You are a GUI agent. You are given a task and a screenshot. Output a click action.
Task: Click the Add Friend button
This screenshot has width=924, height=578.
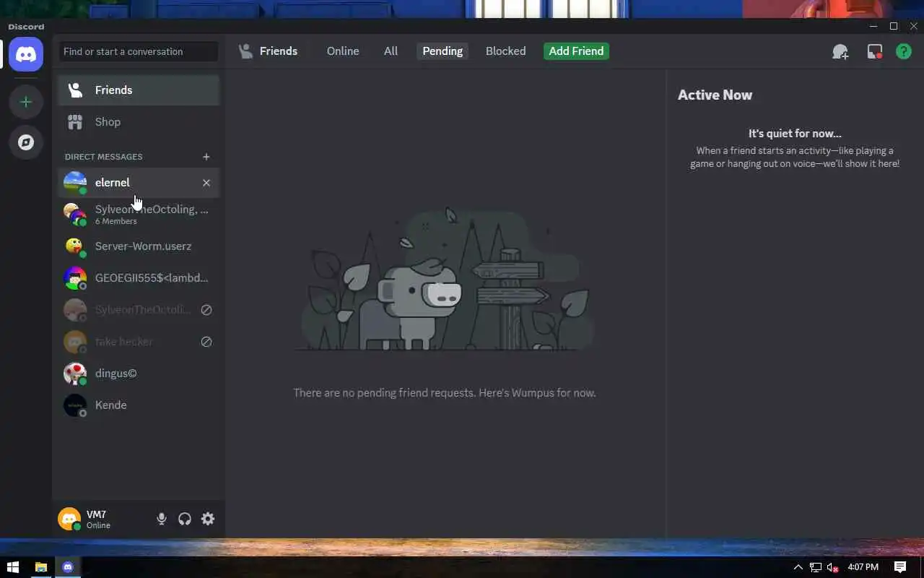click(576, 51)
